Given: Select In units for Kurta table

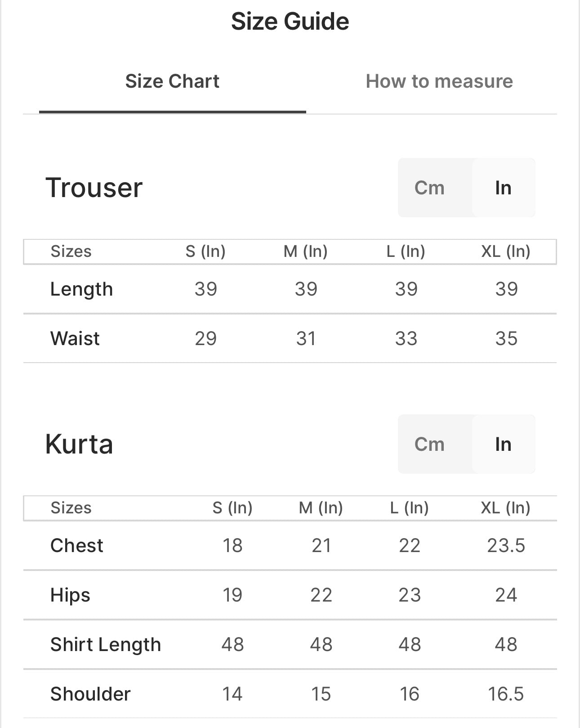Looking at the screenshot, I should [503, 444].
